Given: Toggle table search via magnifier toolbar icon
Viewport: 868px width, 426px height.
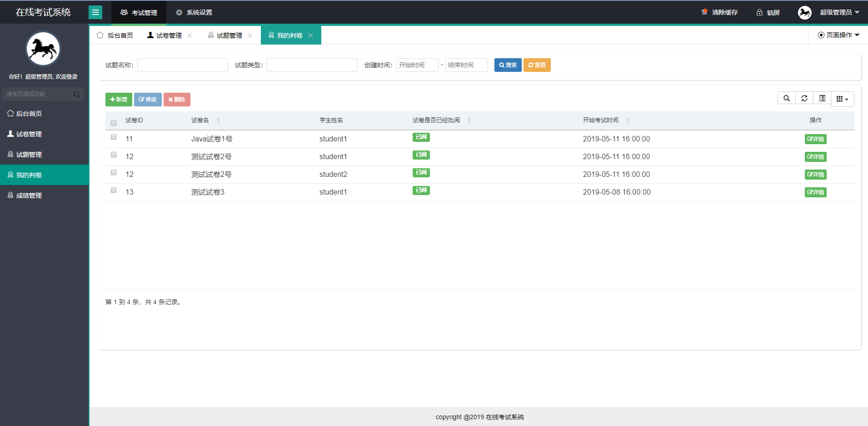Looking at the screenshot, I should [x=787, y=98].
